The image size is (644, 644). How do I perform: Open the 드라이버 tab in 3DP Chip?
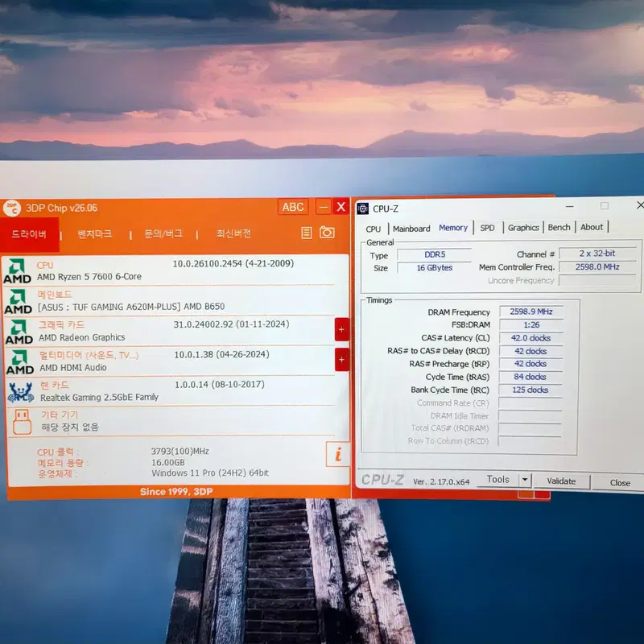[x=29, y=234]
